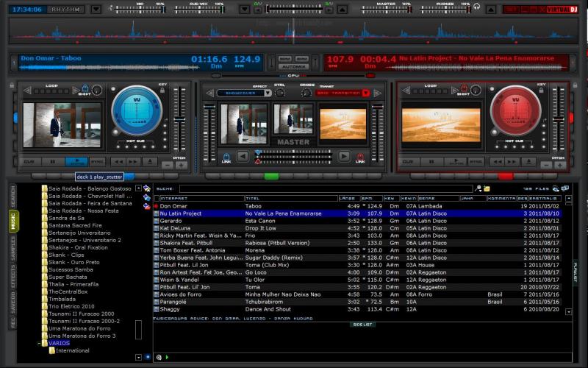Move video crossfader fully left
Image resolution: width=588 pixels, height=368 pixels.
[243, 156]
